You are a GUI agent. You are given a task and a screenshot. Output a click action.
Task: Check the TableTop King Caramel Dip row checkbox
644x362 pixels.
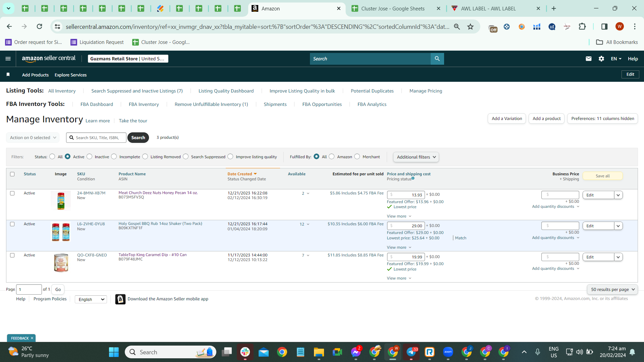[x=12, y=255]
